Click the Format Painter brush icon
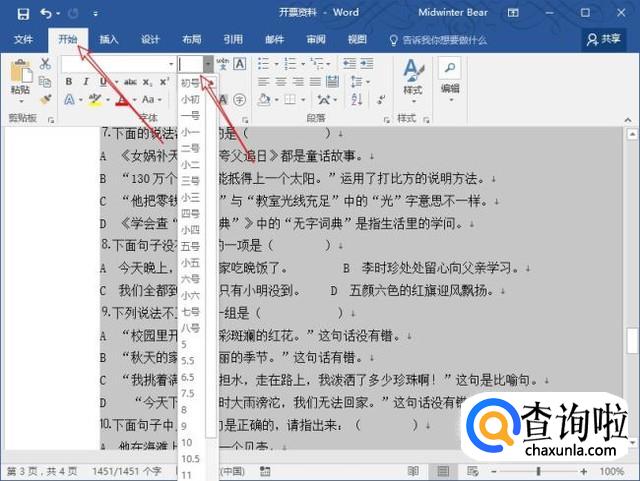The width and height of the screenshot is (640, 481). pyautogui.click(x=45, y=100)
